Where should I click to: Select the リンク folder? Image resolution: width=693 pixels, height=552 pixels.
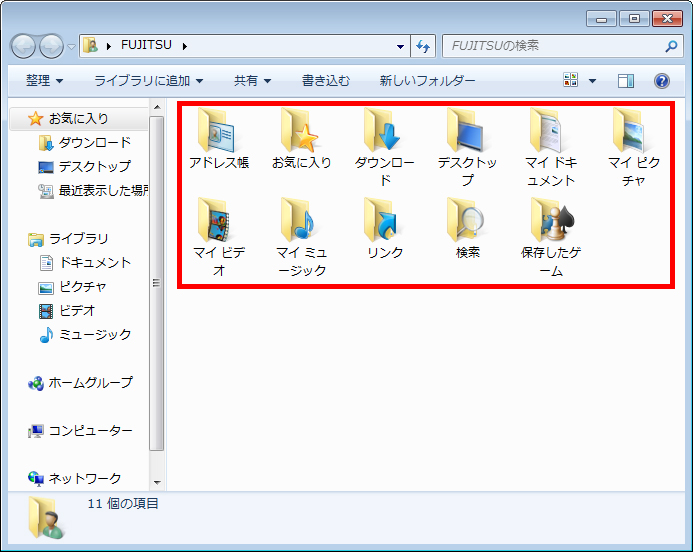(385, 228)
